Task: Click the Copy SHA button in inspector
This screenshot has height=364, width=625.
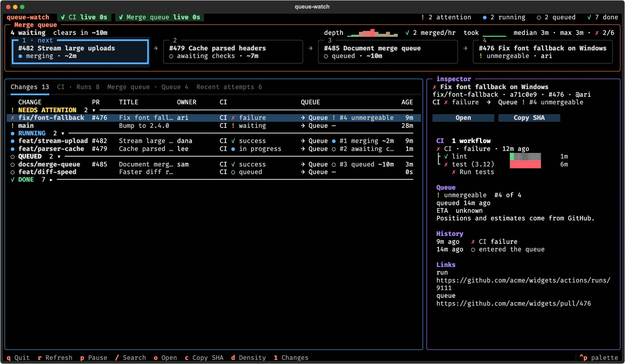Action: coord(529,118)
